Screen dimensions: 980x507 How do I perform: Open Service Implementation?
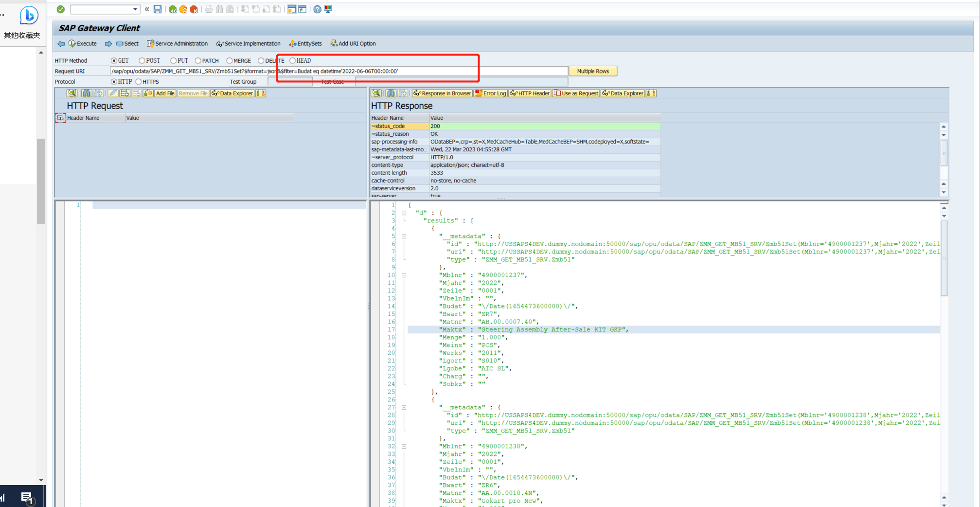(x=249, y=44)
